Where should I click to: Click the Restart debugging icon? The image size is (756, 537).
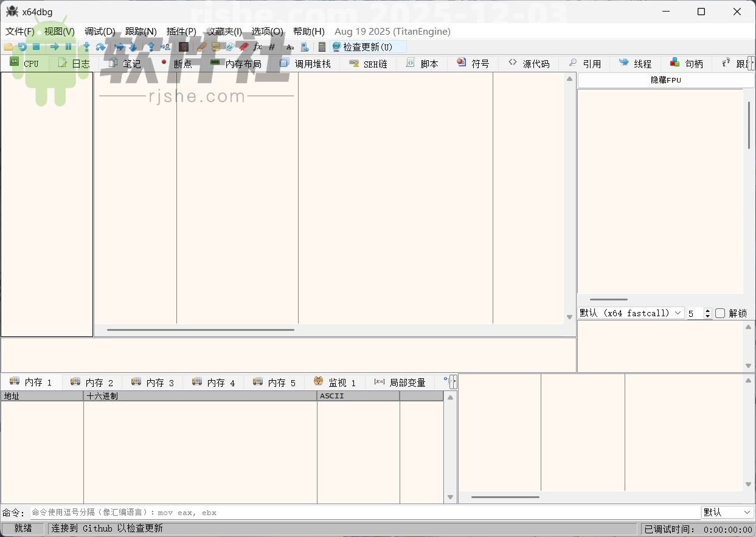click(23, 47)
